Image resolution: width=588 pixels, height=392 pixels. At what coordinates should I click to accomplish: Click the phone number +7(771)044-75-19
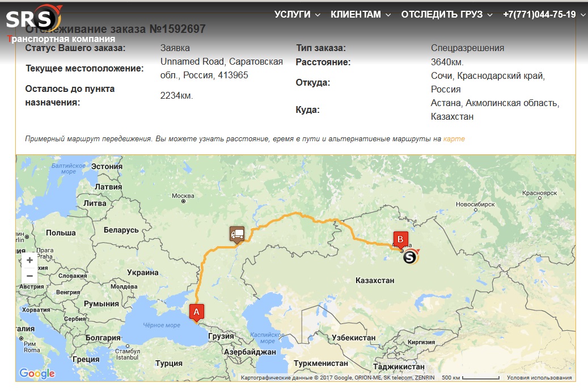tap(539, 15)
